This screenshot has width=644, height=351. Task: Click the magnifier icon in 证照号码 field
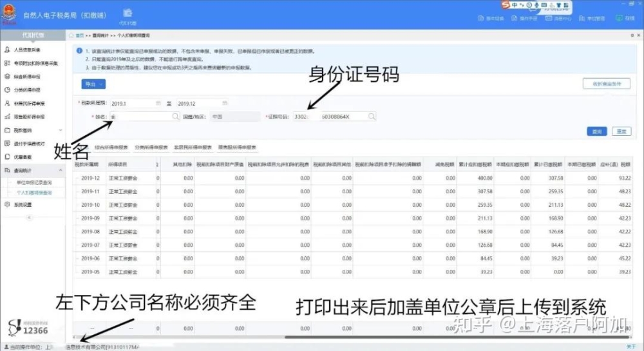pyautogui.click(x=372, y=117)
